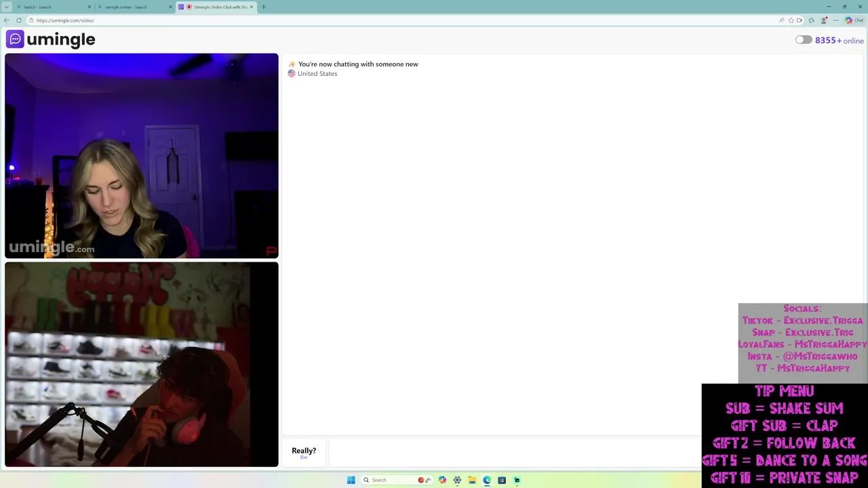Open Microsoft Store from the taskbar
This screenshot has width=868, height=488.
coord(502,480)
